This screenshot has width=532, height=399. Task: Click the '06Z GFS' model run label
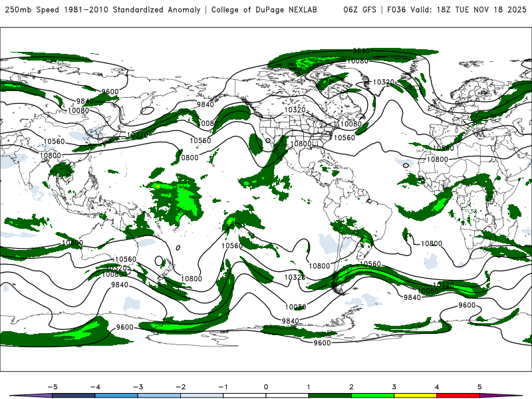pos(360,10)
